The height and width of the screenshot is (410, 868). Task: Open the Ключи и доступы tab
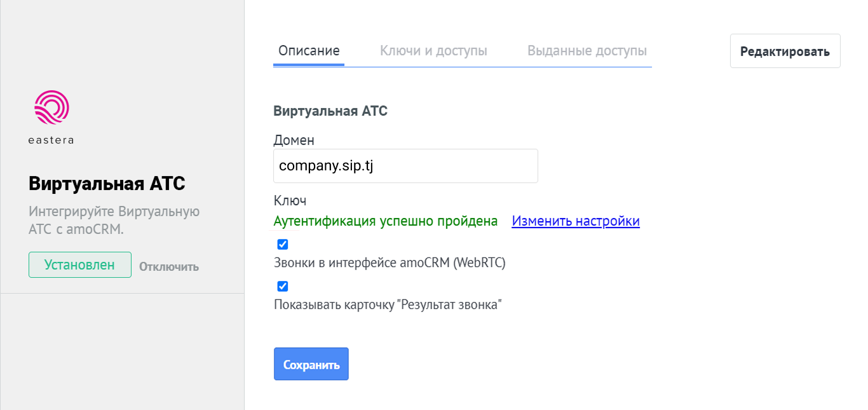coord(433,51)
